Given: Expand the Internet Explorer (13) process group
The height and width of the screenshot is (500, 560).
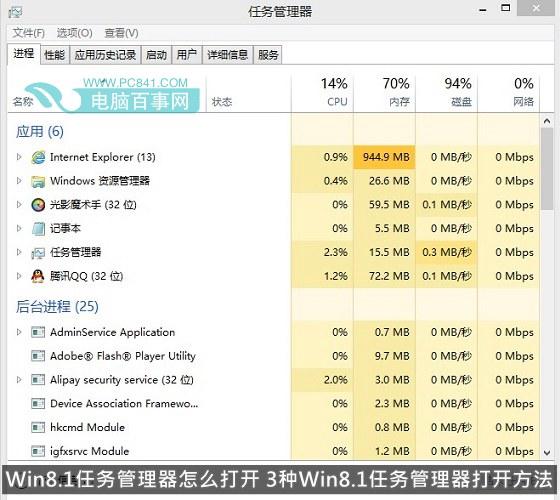Looking at the screenshot, I should [x=19, y=157].
